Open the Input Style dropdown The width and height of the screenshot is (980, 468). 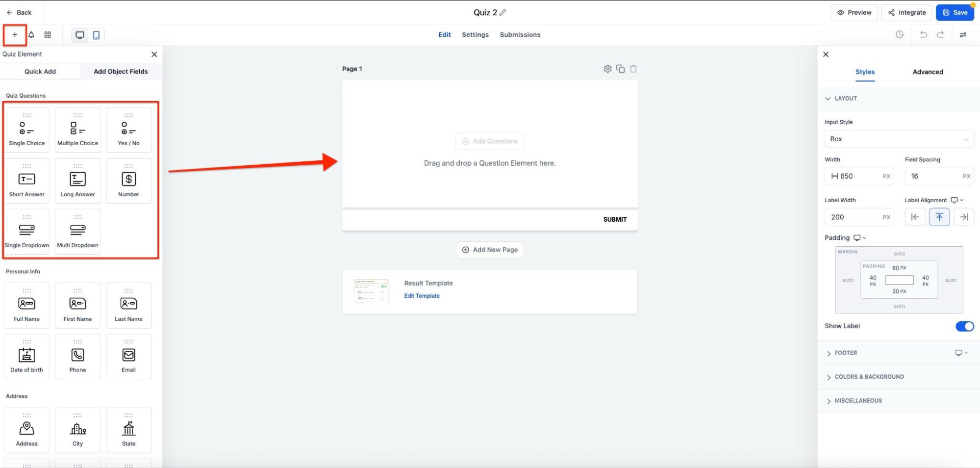tap(899, 139)
